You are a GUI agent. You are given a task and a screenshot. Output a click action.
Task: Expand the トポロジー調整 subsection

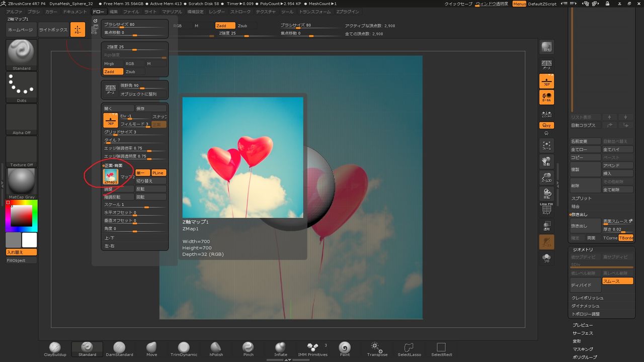tap(586, 314)
